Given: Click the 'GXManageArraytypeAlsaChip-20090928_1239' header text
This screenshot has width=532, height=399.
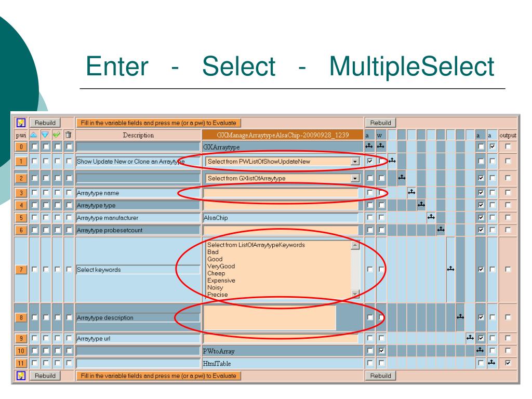Looking at the screenshot, I should 283,135.
